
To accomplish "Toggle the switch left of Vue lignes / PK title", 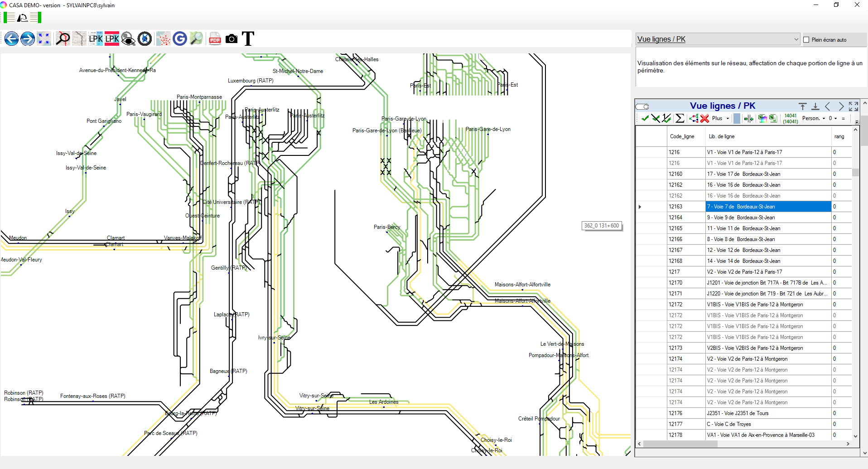I will tap(642, 106).
